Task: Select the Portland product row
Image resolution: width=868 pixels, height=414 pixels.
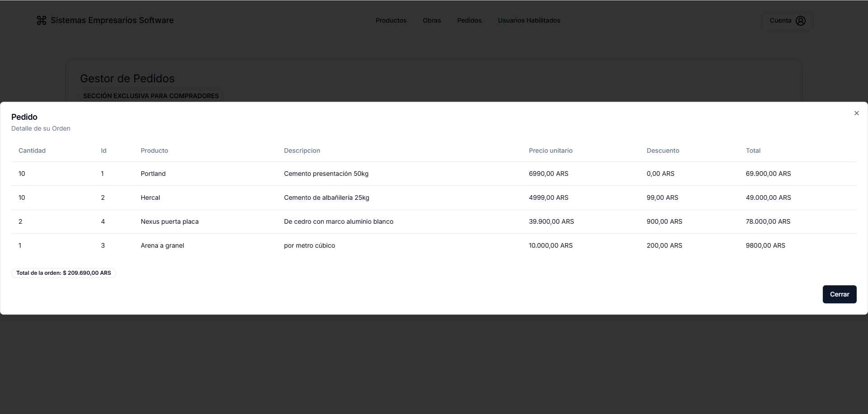Action: pyautogui.click(x=153, y=174)
